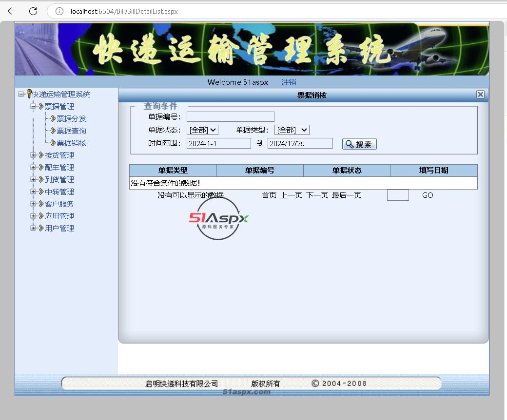Select 接货管理 in the tree

coord(59,155)
